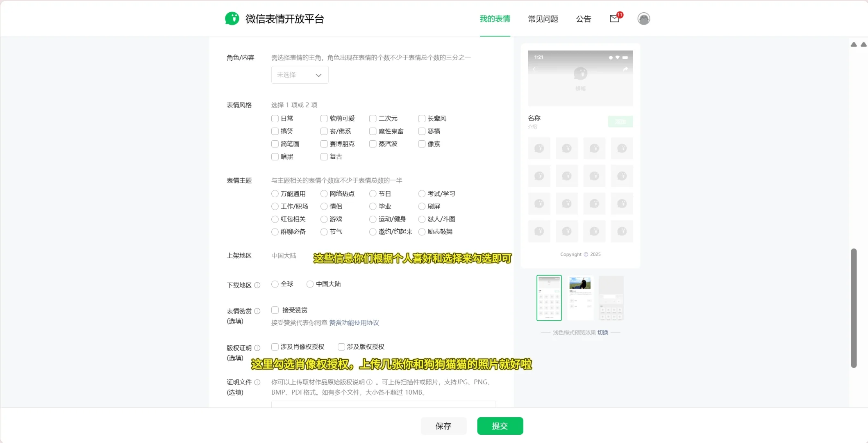Check the 软萌可爱 style checkbox
Viewport: 868px width, 443px height.
click(324, 119)
